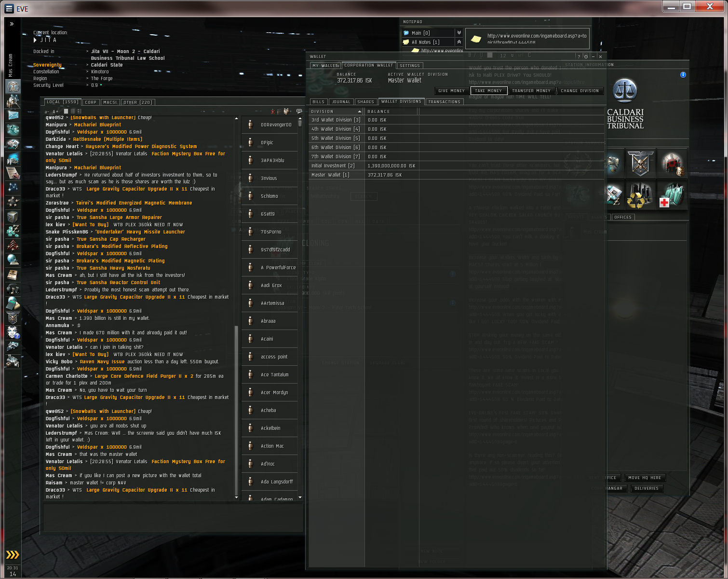The image size is (728, 579).
Task: Open the station Offices tab
Action: click(623, 217)
